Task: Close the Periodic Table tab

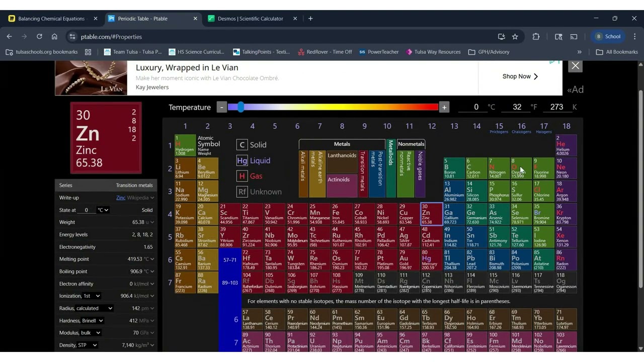Action: (195, 19)
